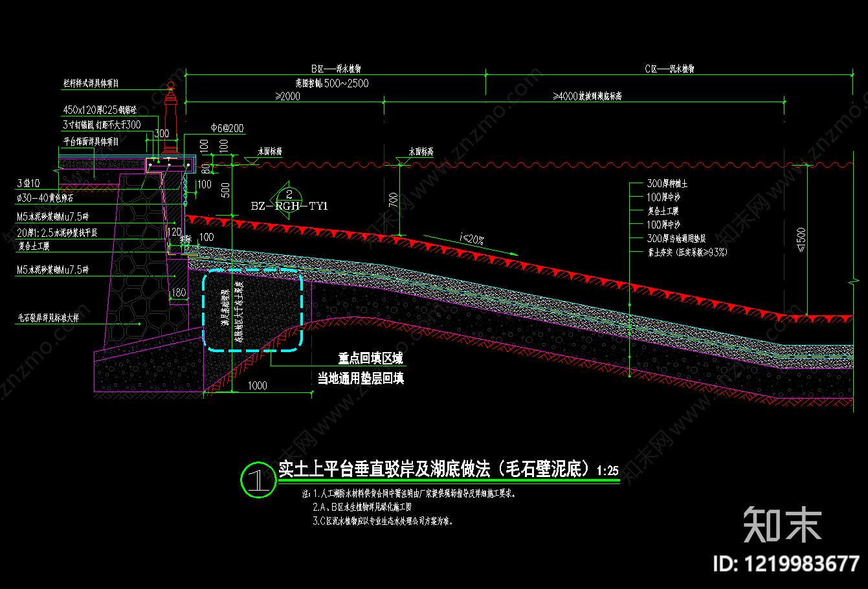Click the 'B区——浮水植物' zone label

[x=335, y=69]
